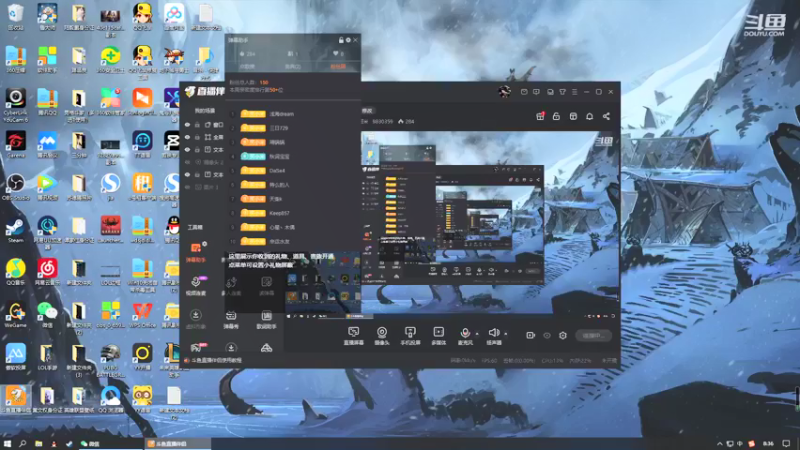The width and height of the screenshot is (800, 450).
Task: Select the Douyu streaming app taskbar button
Action: (177, 443)
